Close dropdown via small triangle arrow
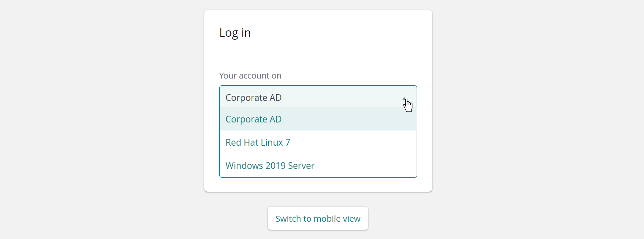This screenshot has height=239, width=644. [404, 98]
